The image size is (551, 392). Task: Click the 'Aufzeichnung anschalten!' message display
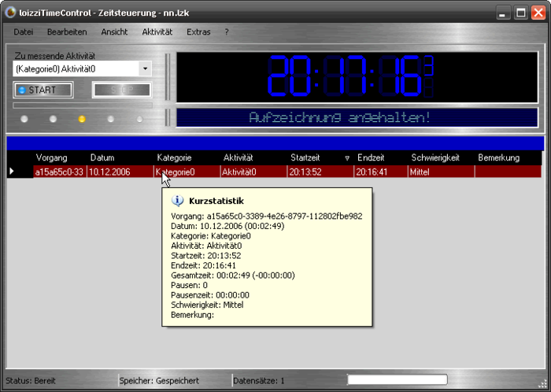pyautogui.click(x=357, y=117)
